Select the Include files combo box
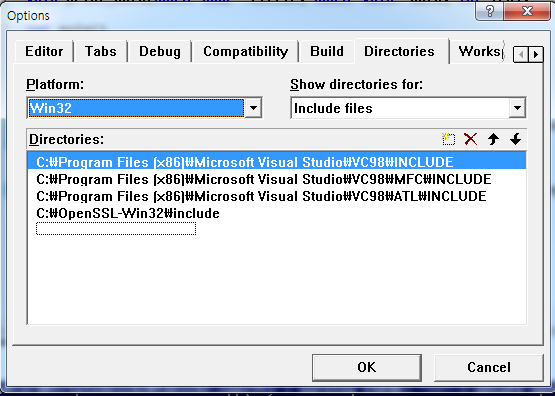The image size is (555, 396). point(408,108)
